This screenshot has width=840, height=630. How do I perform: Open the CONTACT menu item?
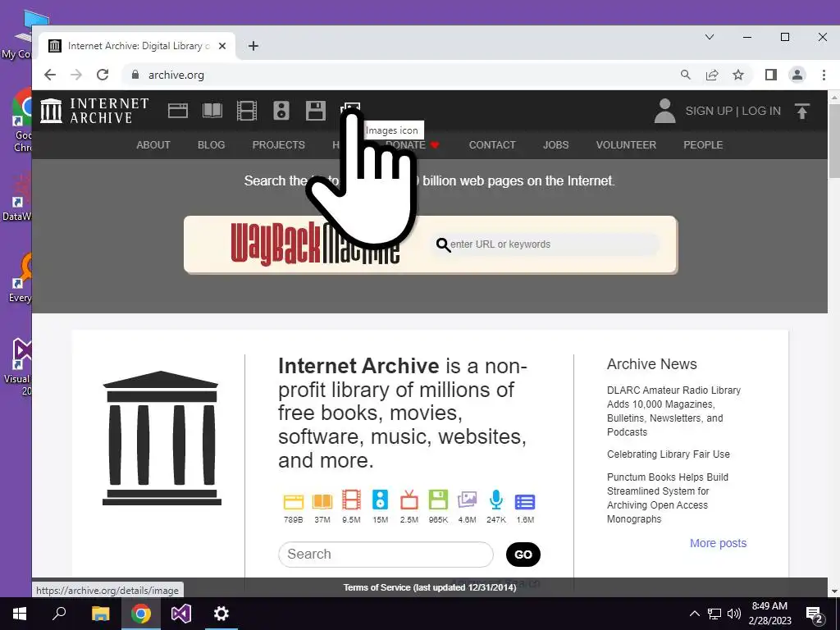coord(492,144)
